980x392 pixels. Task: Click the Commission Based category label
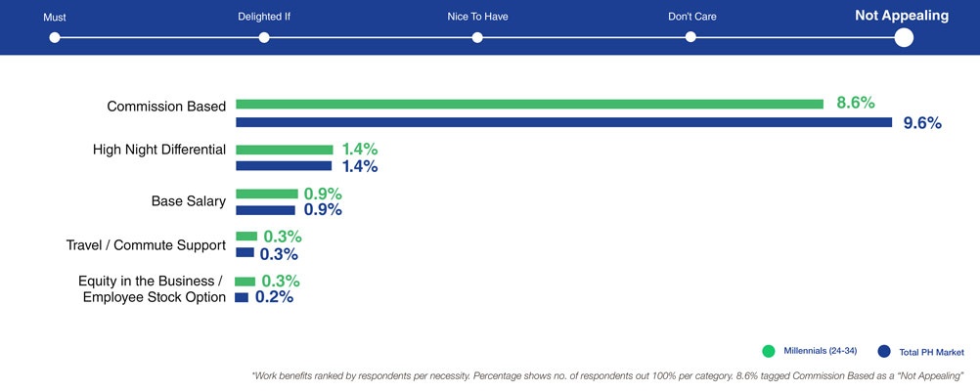coord(166,107)
